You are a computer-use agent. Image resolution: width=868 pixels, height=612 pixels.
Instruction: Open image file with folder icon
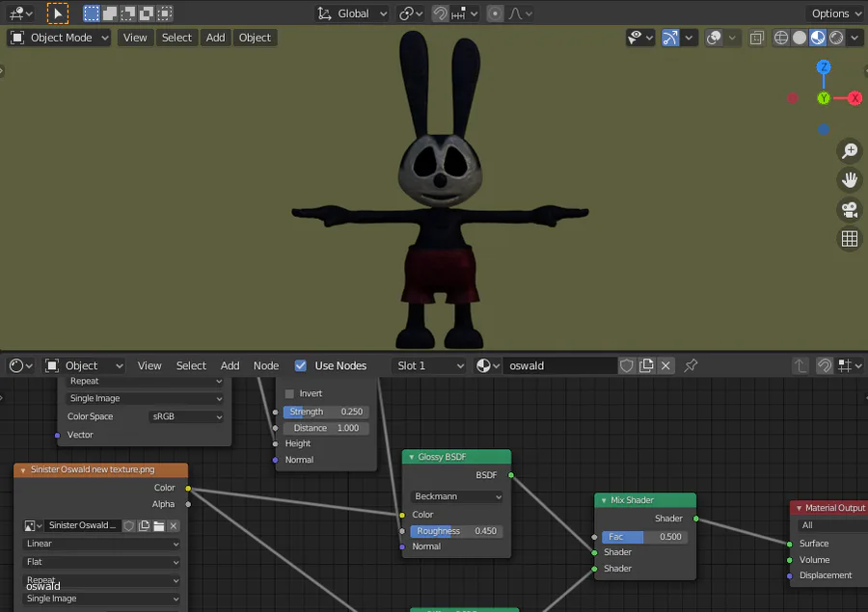159,525
